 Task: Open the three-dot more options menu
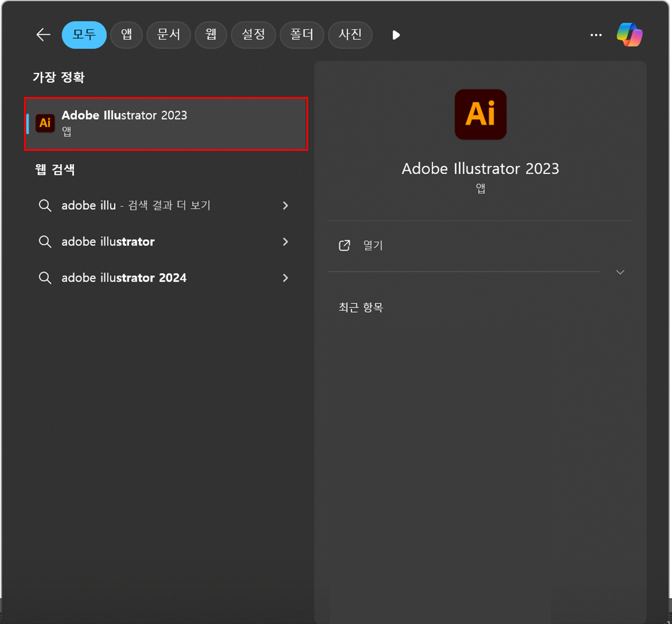[596, 35]
